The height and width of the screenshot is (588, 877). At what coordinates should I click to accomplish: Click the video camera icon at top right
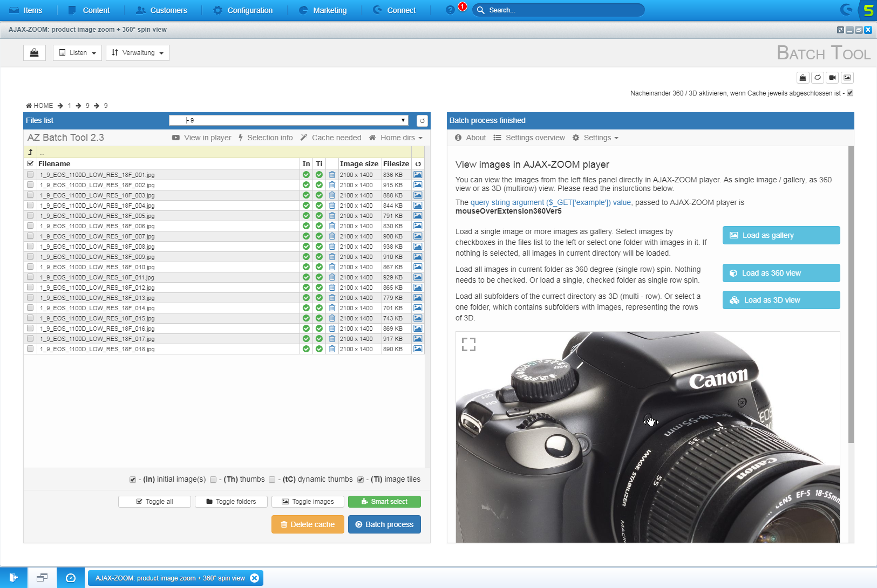click(832, 78)
